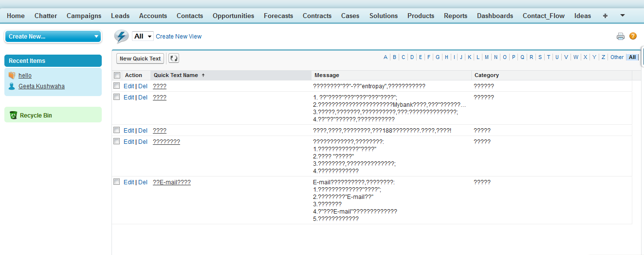Open the hello recent item link

[25, 76]
